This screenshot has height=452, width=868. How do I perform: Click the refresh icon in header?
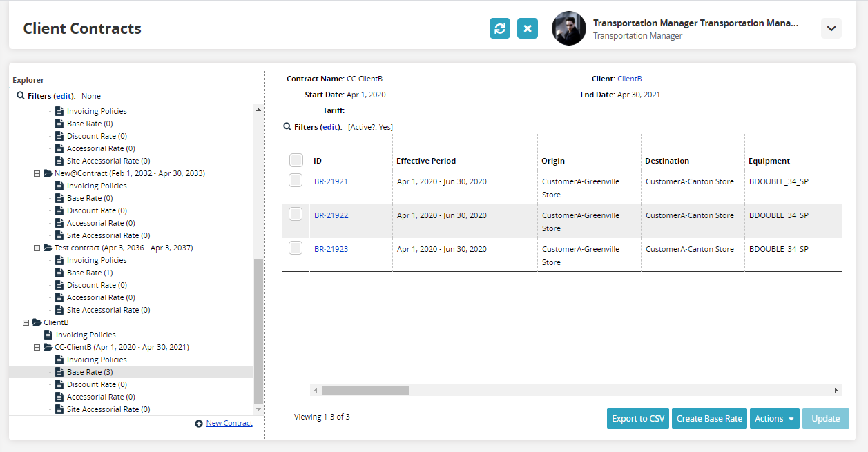pyautogui.click(x=499, y=28)
